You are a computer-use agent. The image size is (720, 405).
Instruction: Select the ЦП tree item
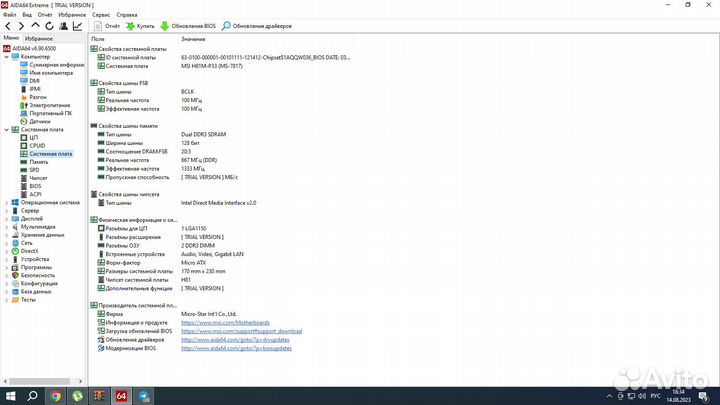(29, 138)
